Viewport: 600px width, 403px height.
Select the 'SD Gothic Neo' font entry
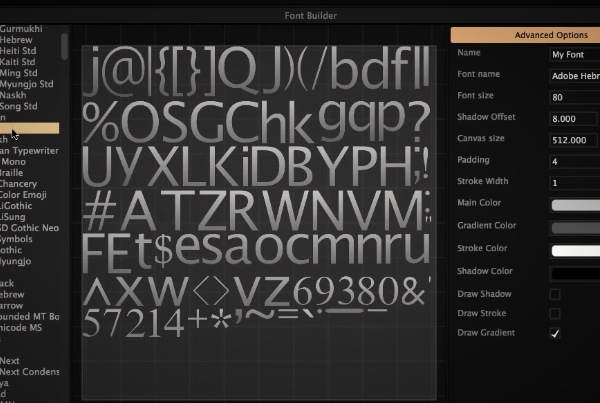pos(29,228)
